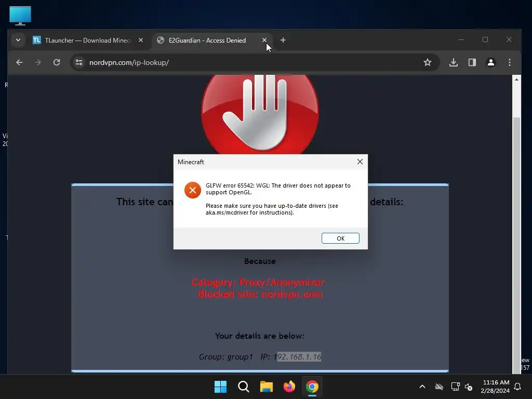Image resolution: width=532 pixels, height=399 pixels.
Task: Click Chrome icon in taskbar
Action: pyautogui.click(x=312, y=387)
